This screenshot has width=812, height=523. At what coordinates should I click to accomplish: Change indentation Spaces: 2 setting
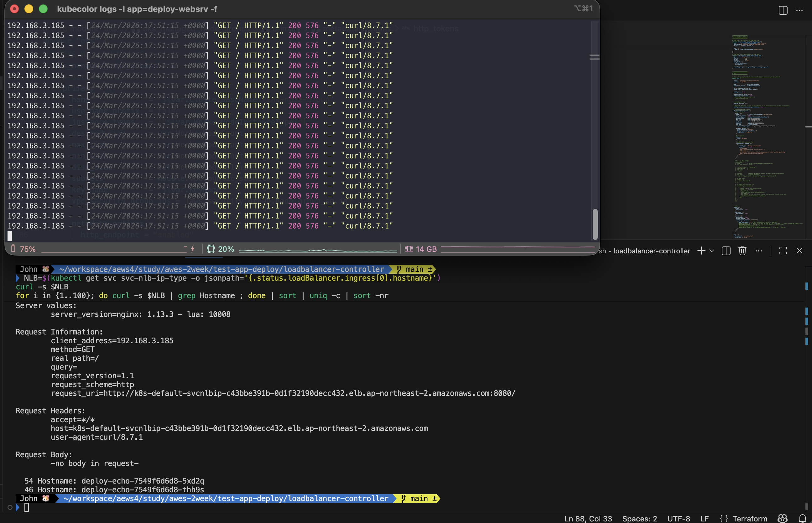coord(639,519)
